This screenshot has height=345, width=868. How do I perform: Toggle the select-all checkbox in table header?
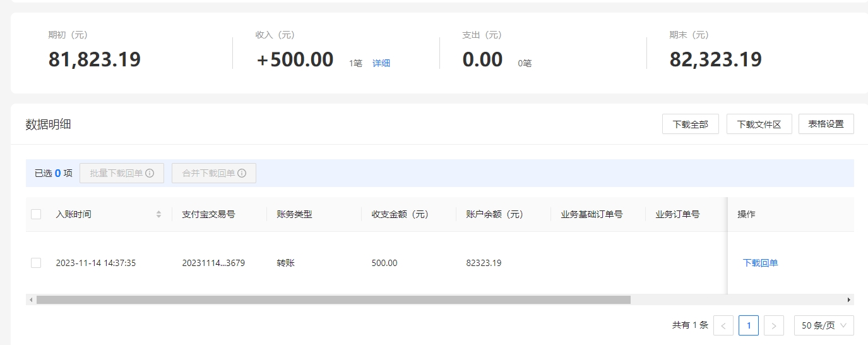point(36,214)
